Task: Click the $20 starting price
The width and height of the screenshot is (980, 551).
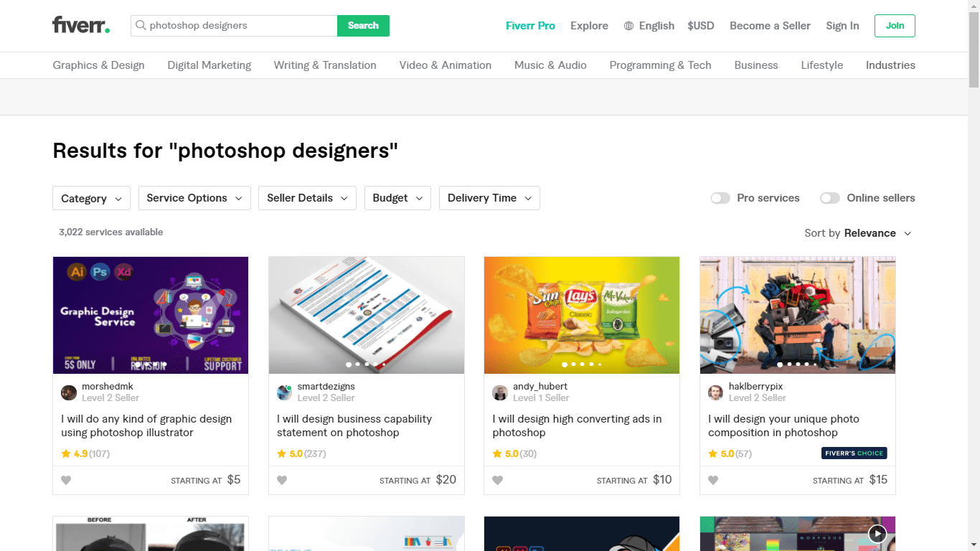Action: coord(446,480)
